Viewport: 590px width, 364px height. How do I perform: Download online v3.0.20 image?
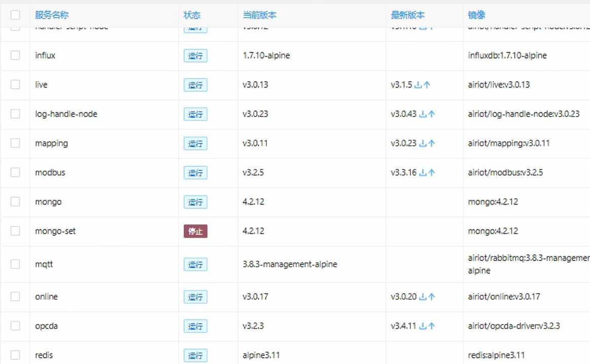[x=423, y=297]
